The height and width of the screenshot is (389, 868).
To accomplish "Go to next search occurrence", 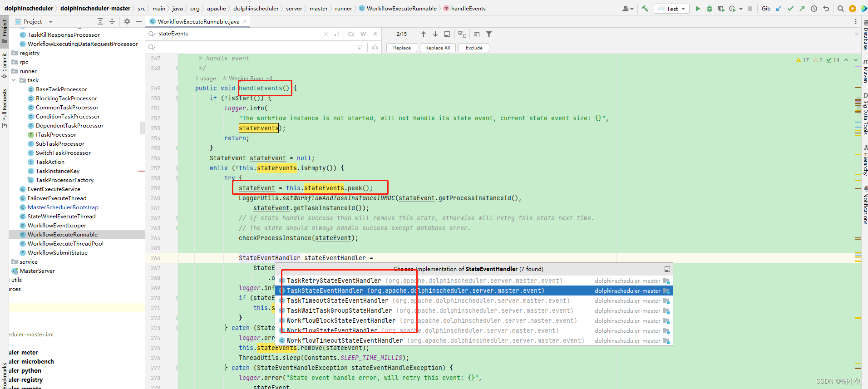I will pos(435,34).
